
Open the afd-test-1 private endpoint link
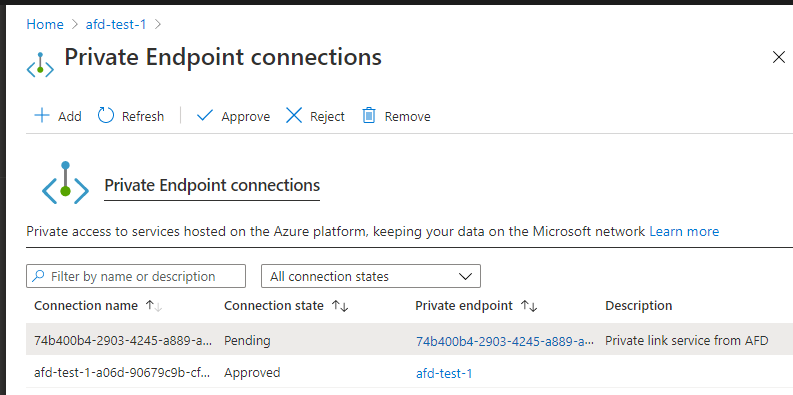[444, 374]
